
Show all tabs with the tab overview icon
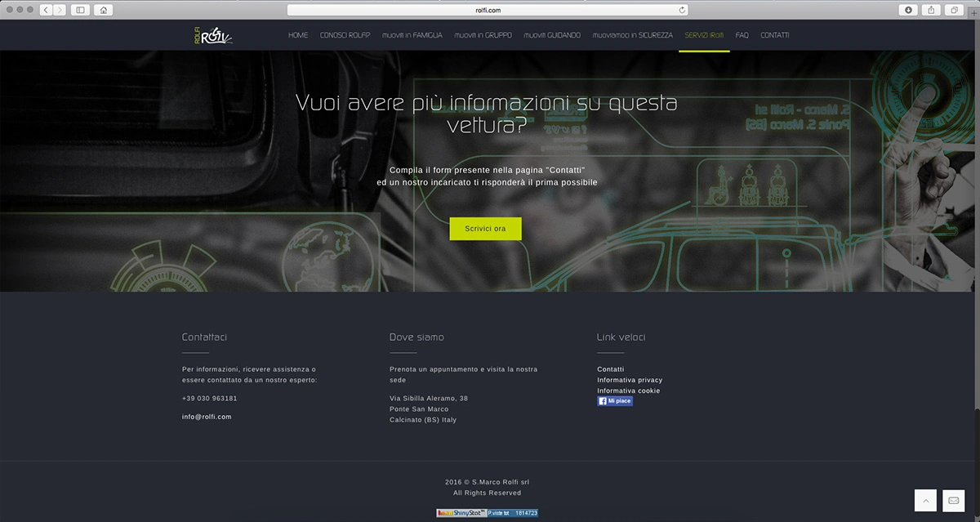click(x=954, y=10)
